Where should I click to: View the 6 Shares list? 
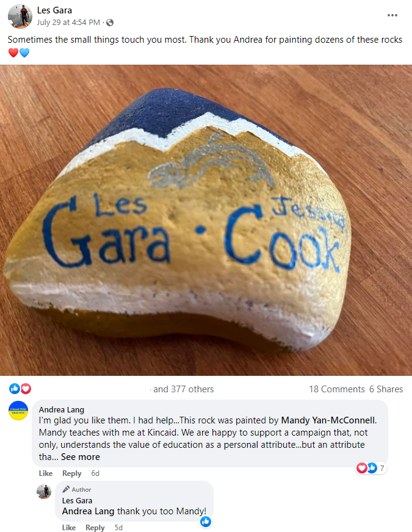pos(386,389)
